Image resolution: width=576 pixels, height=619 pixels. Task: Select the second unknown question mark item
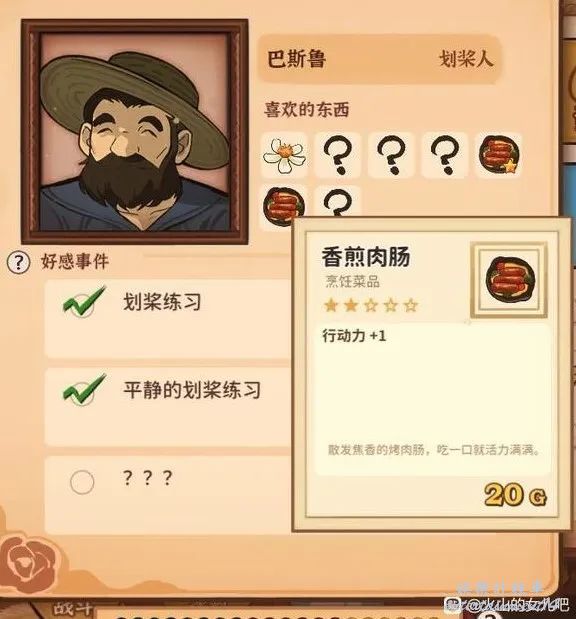tap(391, 155)
